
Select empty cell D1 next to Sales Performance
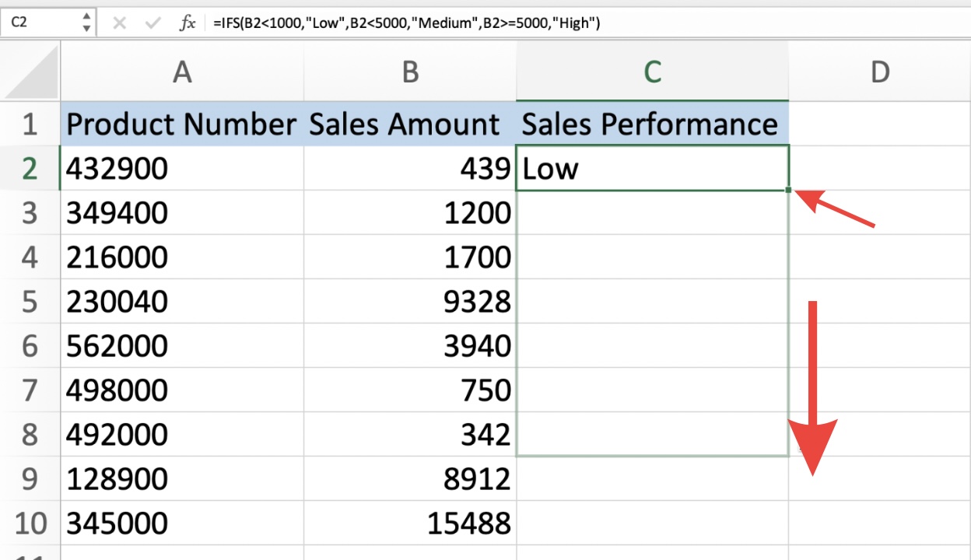point(879,124)
